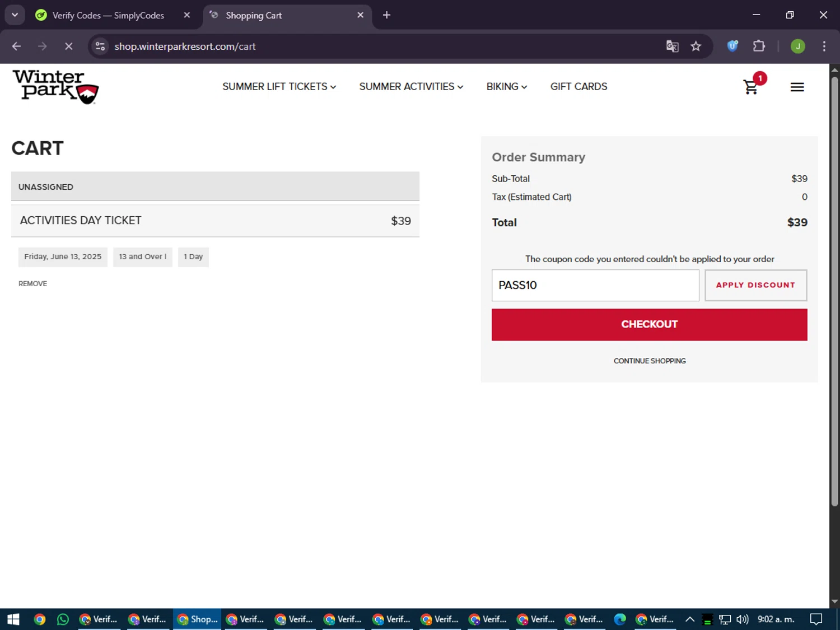
Task: Open Bitwarden shield extension icon
Action: click(x=732, y=46)
